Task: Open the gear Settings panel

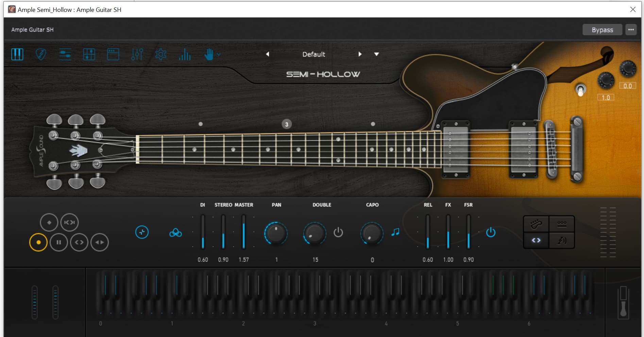Action: point(161,54)
